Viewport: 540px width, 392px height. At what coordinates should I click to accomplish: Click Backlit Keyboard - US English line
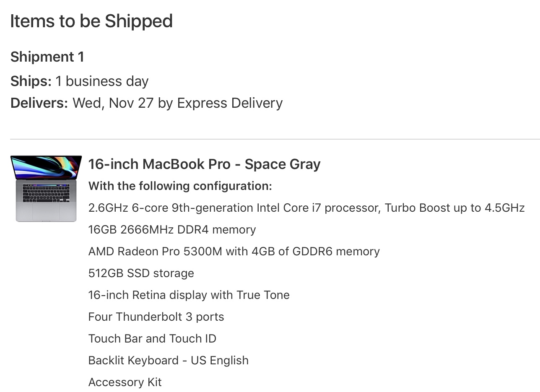tap(169, 360)
